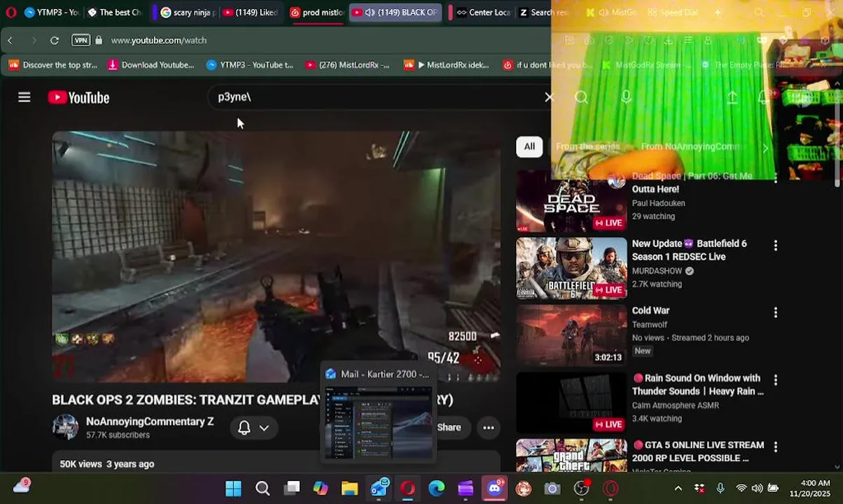This screenshot has height=504, width=843.
Task: Click the Tranzit gameplay video player
Action: (277, 257)
